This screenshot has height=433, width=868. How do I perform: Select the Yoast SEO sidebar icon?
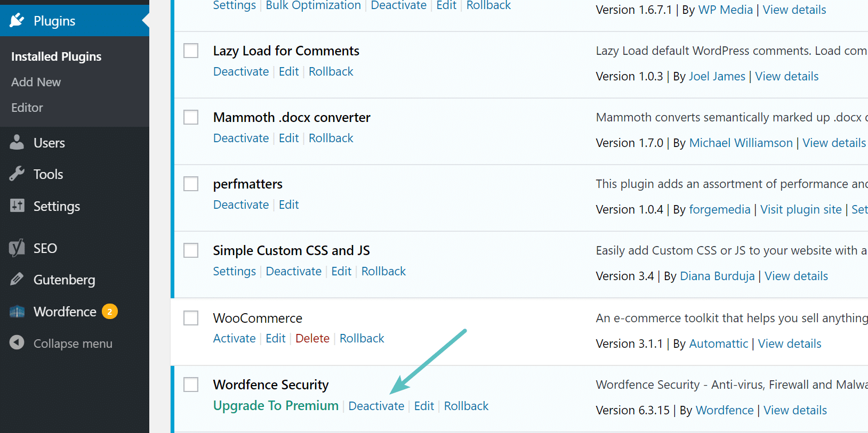coord(17,248)
